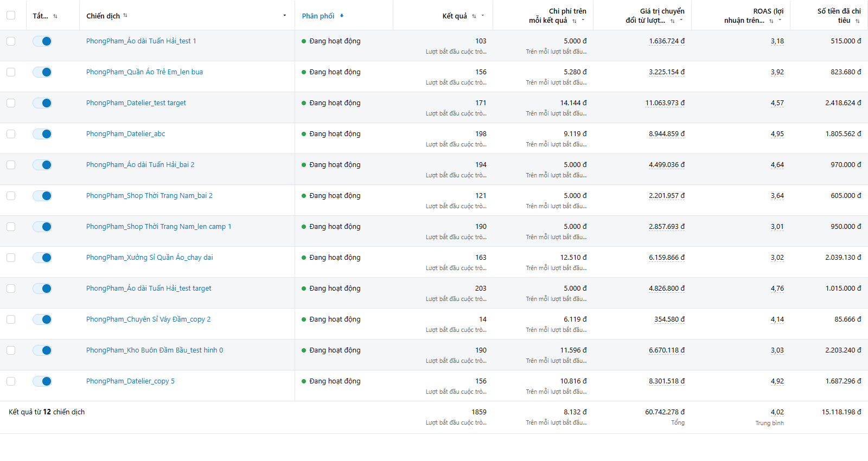The width and height of the screenshot is (868, 461).
Task: Click the Phân phối sort arrow icon
Action: click(342, 16)
